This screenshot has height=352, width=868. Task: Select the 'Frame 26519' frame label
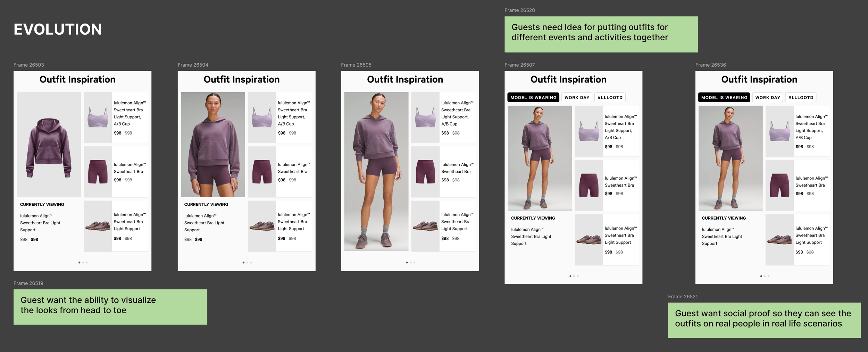coord(28,283)
